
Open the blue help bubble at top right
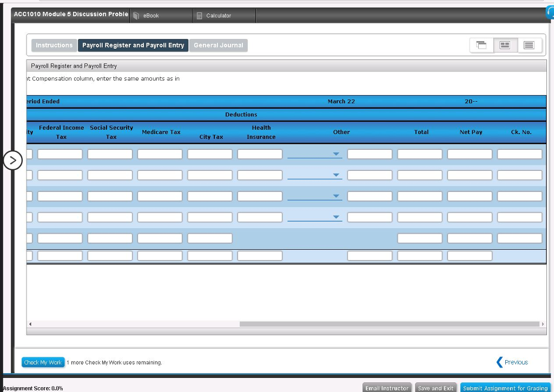(x=550, y=12)
